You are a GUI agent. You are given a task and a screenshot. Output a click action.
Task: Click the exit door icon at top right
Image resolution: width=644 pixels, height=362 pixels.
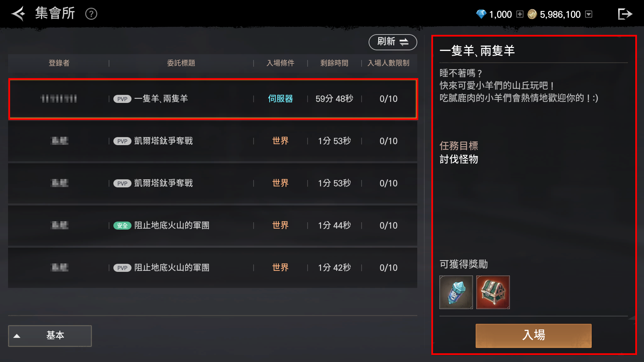[x=625, y=14]
